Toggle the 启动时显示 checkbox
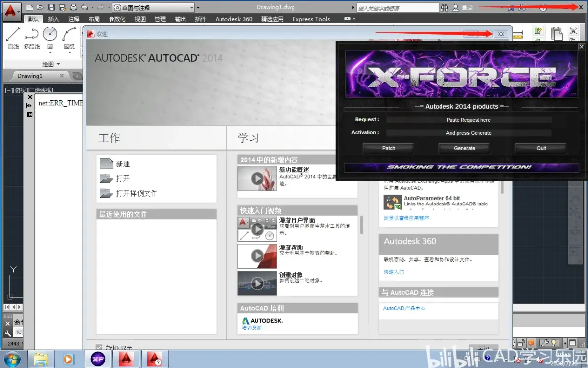The height and width of the screenshot is (368, 588). tap(99, 348)
